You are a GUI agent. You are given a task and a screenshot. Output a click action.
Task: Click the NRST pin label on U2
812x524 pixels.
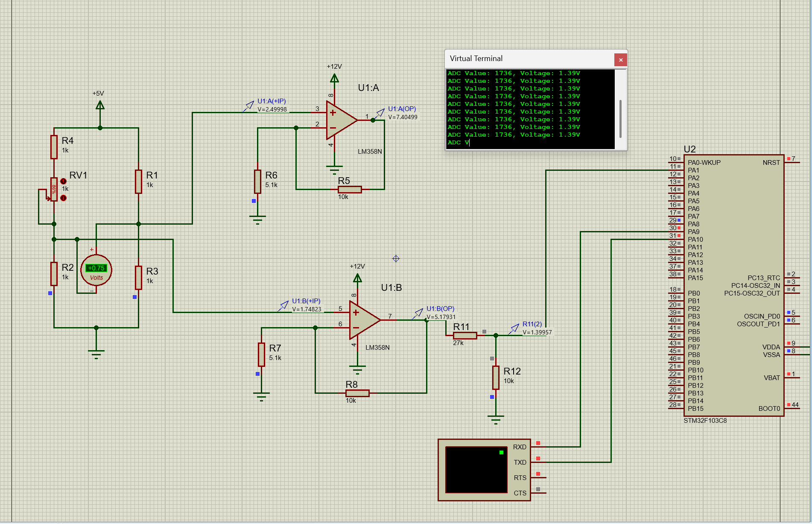coord(771,163)
